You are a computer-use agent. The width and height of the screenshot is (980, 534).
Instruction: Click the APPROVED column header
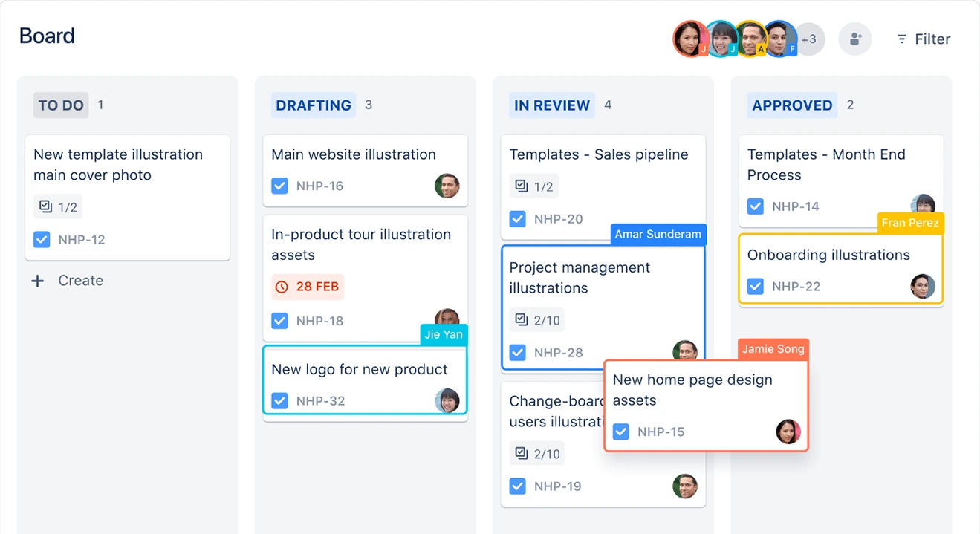pyautogui.click(x=792, y=105)
